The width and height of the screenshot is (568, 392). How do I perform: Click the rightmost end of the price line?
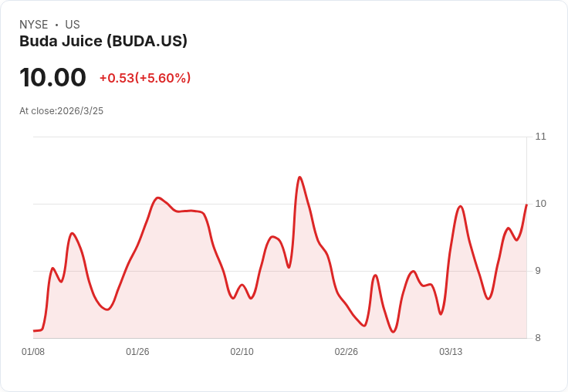(526, 204)
